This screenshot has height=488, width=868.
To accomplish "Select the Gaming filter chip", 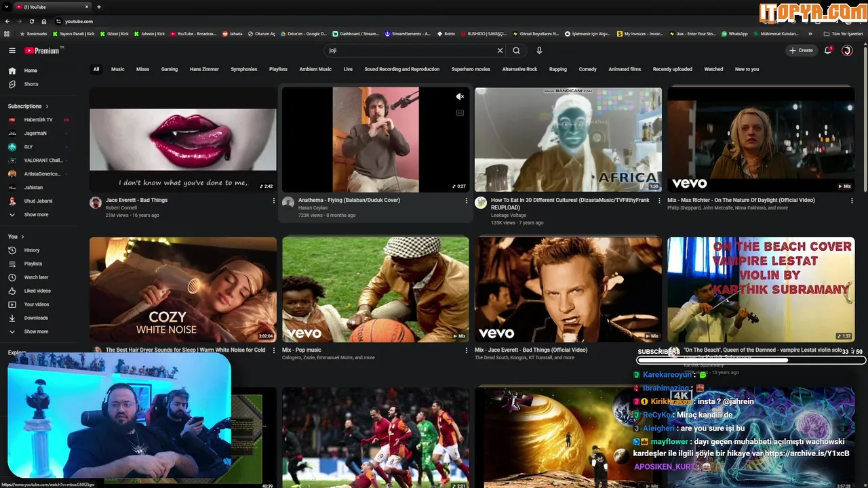I will [170, 69].
